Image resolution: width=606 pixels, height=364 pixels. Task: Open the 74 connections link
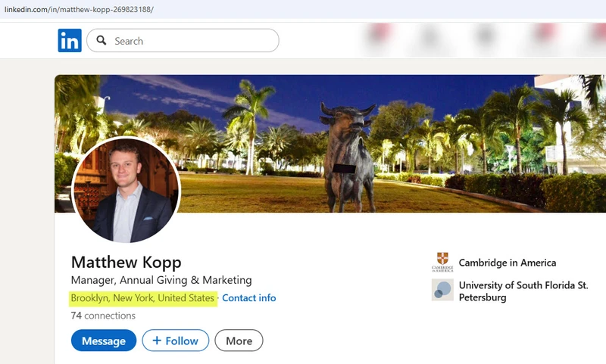pos(103,316)
